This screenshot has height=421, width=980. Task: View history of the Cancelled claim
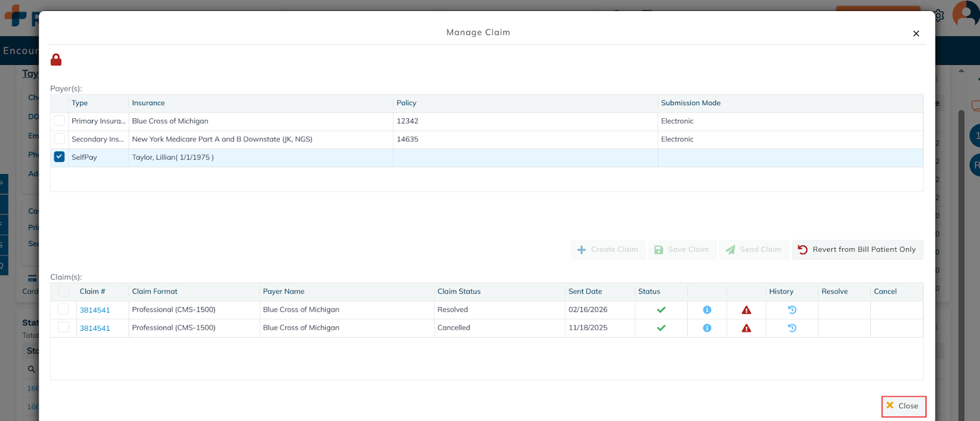[792, 328]
